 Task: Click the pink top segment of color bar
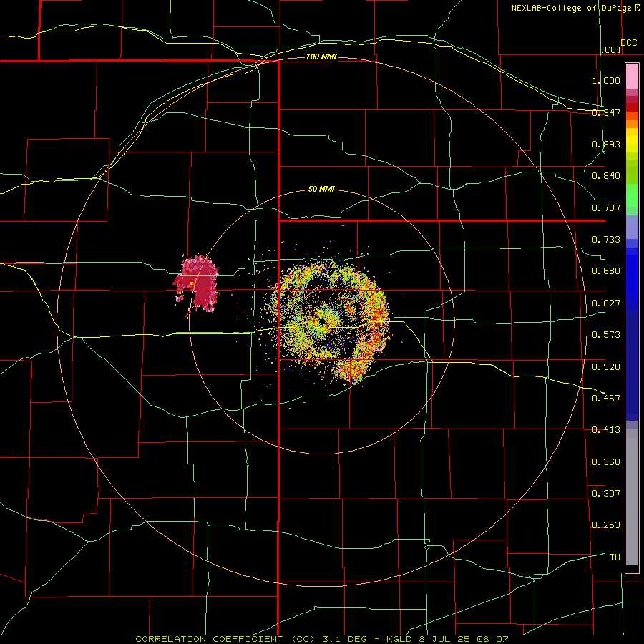tap(632, 77)
